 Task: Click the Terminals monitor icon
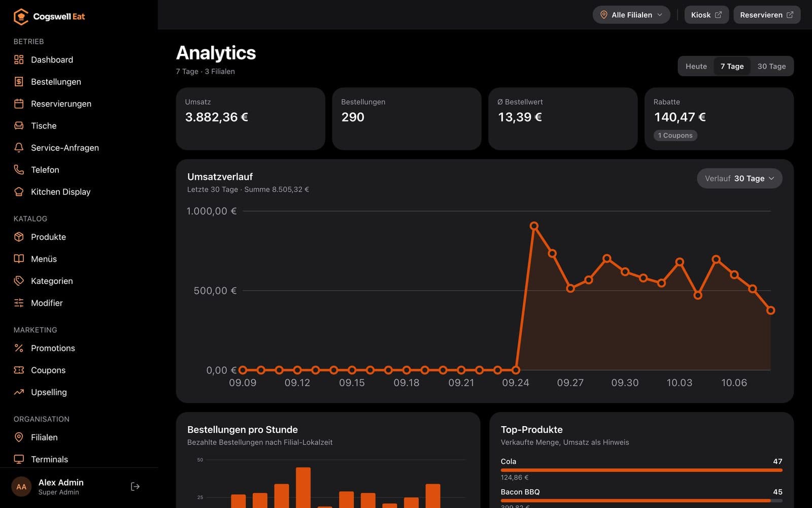pyautogui.click(x=19, y=459)
